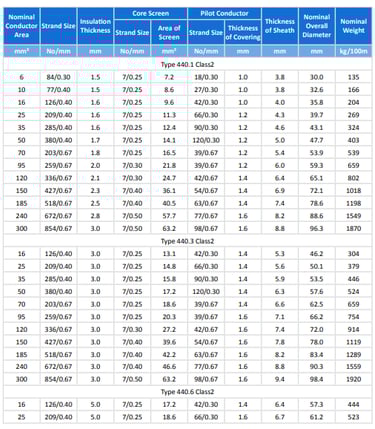The width and height of the screenshot is (375, 429).
Task: Click the screen area value 7.2
Action: click(x=169, y=77)
